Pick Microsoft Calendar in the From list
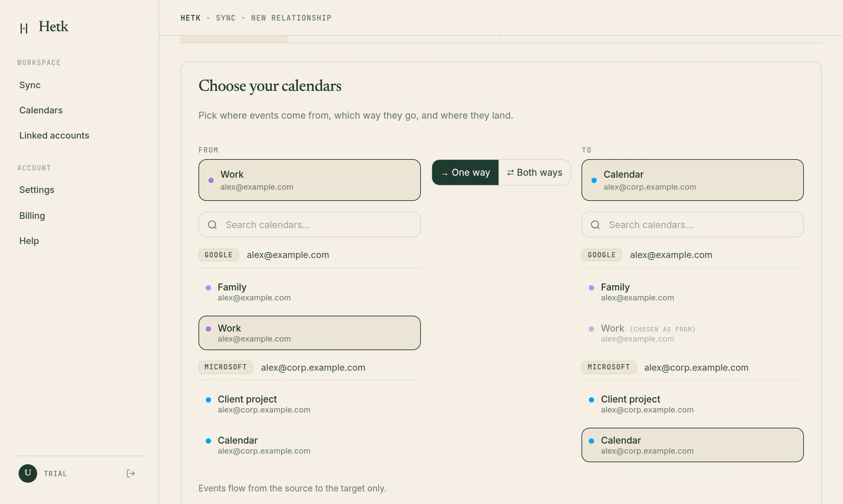843x504 pixels. coord(309,445)
